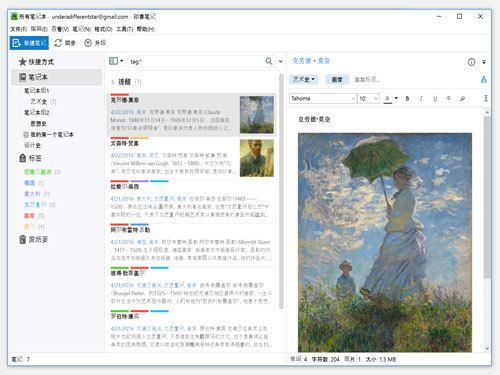Open the 帮助(H) menu
This screenshot has height=375, width=500.
(146, 29)
